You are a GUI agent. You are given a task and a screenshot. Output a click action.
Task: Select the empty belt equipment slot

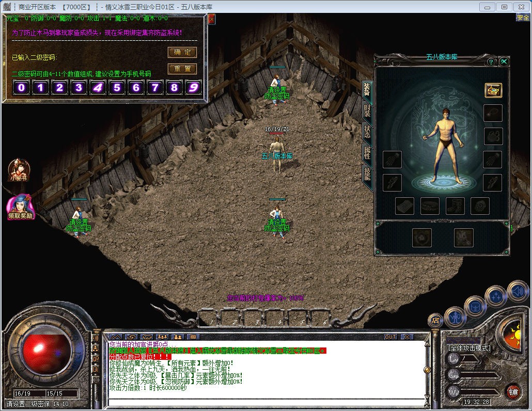(x=430, y=206)
